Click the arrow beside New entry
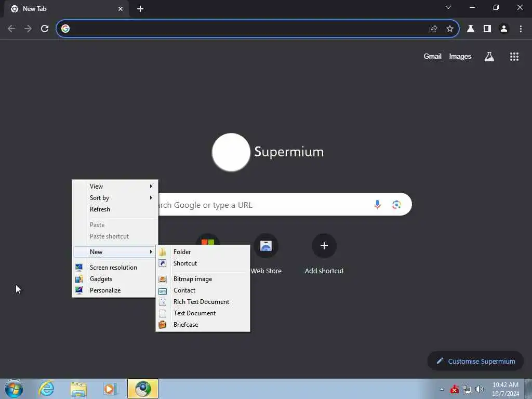The width and height of the screenshot is (532, 399). 151,252
